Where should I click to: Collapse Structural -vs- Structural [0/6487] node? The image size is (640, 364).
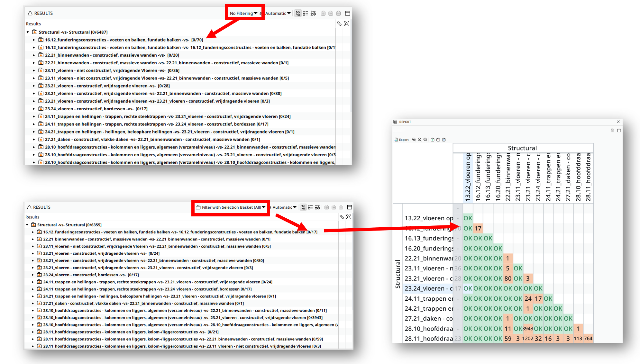[28, 32]
